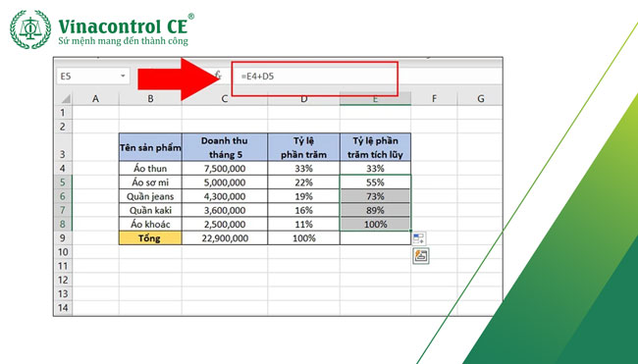
Task: Select the 100% cell in Tổng row
Action: click(303, 237)
